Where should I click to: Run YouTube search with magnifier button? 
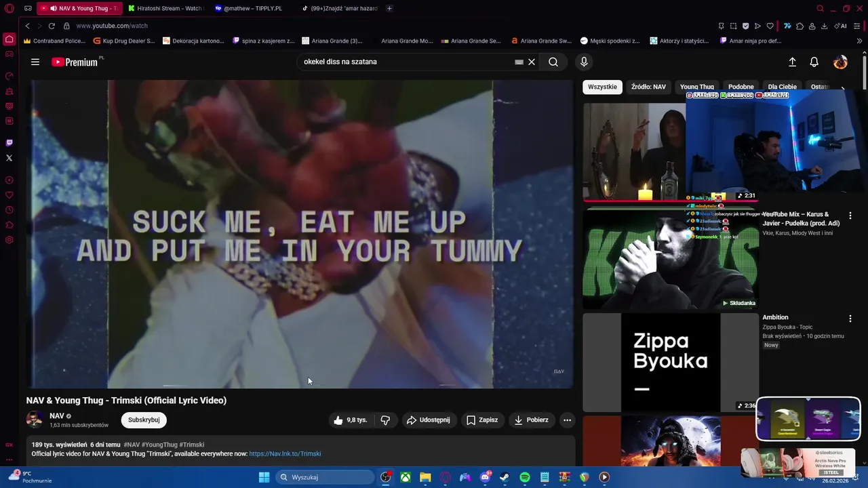(553, 62)
